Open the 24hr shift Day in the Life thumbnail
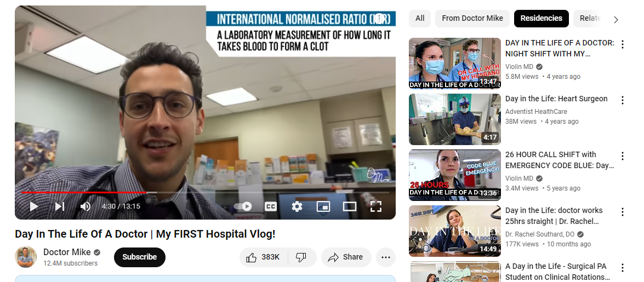 [x=455, y=231]
